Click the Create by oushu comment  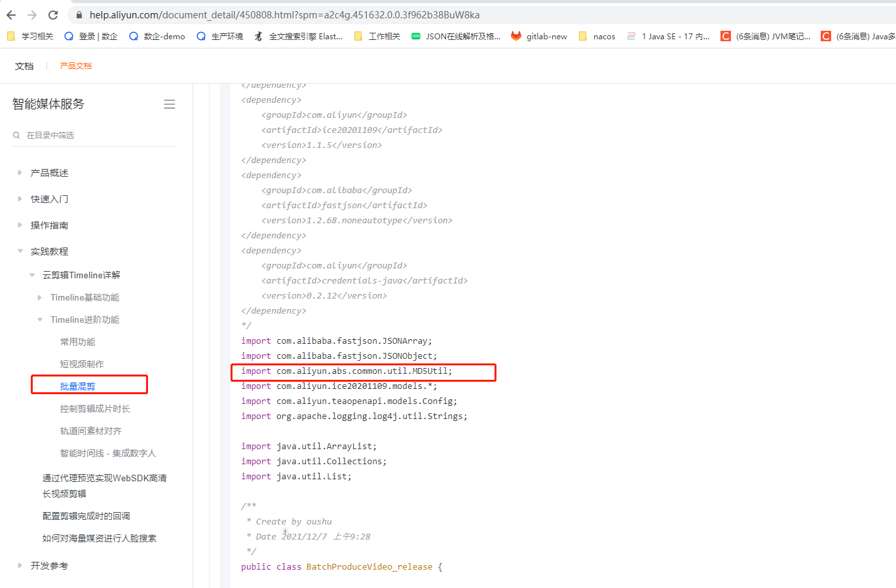tap(289, 522)
